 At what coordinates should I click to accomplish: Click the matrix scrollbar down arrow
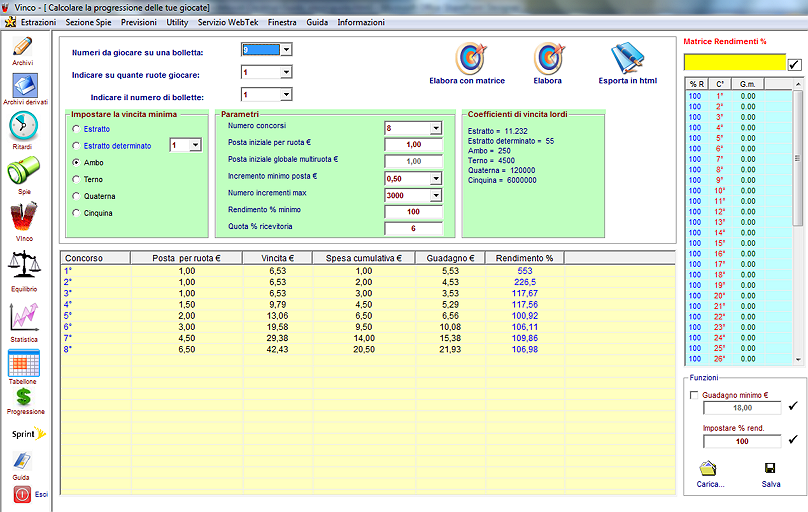tap(798, 360)
